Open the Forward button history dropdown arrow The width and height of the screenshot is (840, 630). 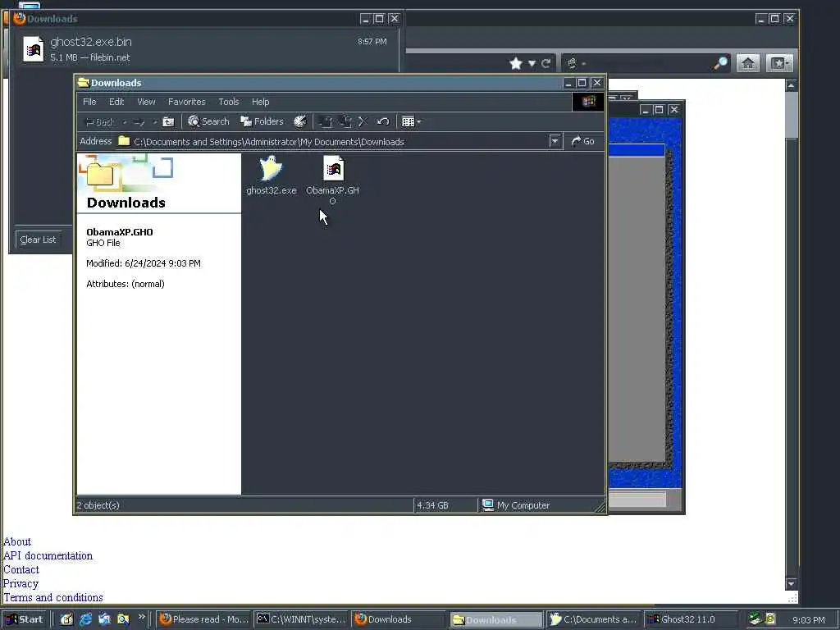pyautogui.click(x=154, y=122)
